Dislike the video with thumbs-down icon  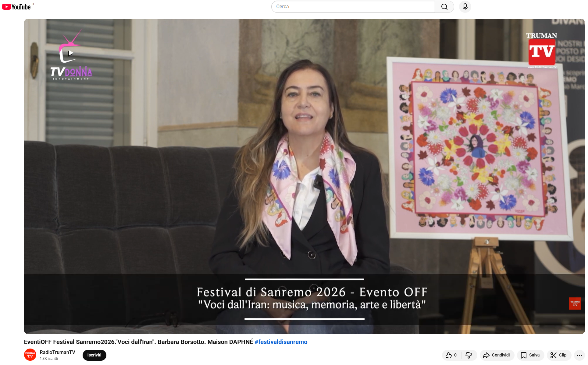click(469, 355)
